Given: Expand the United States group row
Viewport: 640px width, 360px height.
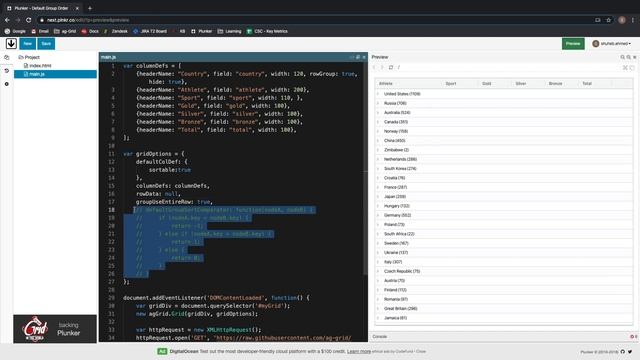Looking at the screenshot, I should [x=378, y=94].
